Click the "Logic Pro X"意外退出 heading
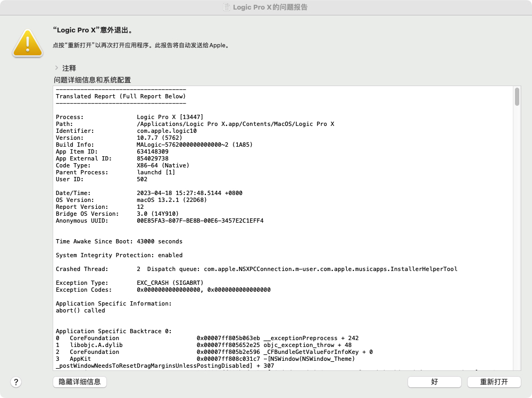Viewport: 532px width, 398px height. (x=93, y=30)
